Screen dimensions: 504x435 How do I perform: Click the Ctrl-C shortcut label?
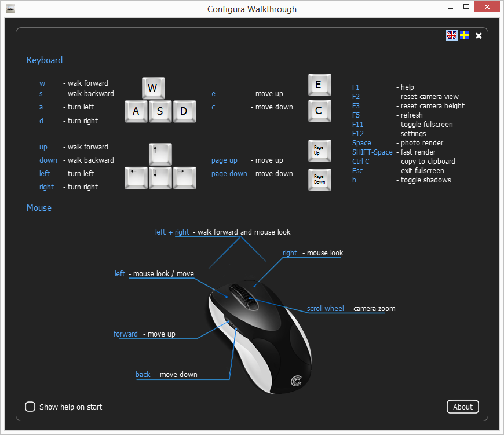361,162
